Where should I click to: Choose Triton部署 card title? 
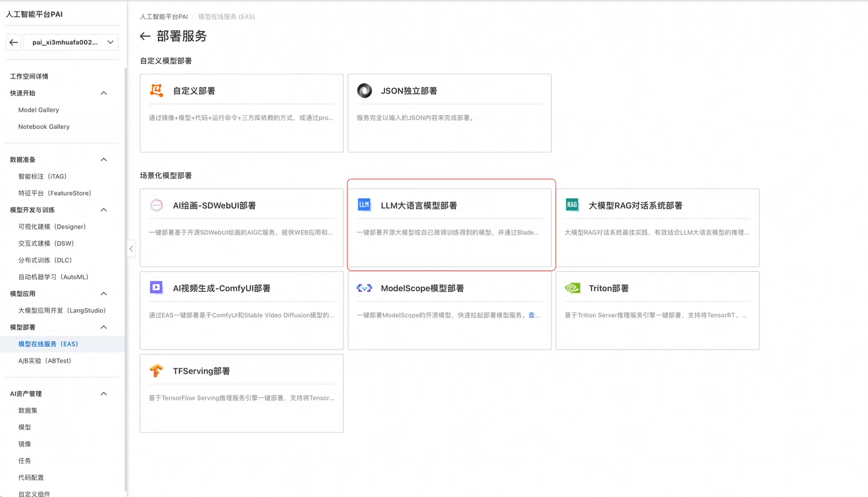click(608, 288)
